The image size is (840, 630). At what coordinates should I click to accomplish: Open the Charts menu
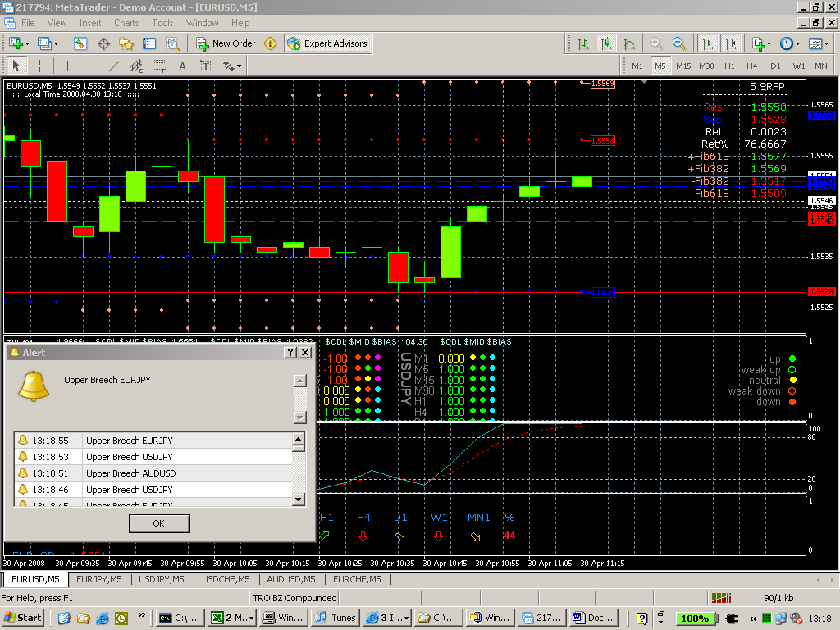click(126, 23)
